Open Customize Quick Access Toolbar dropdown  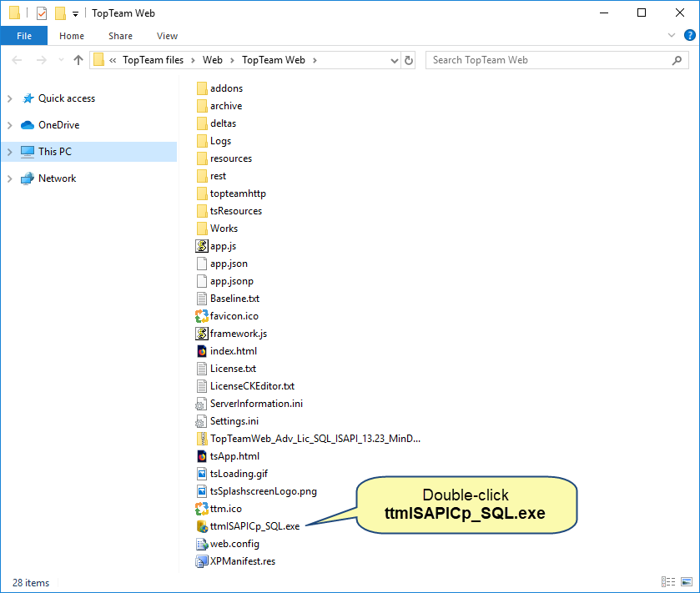[x=75, y=14]
